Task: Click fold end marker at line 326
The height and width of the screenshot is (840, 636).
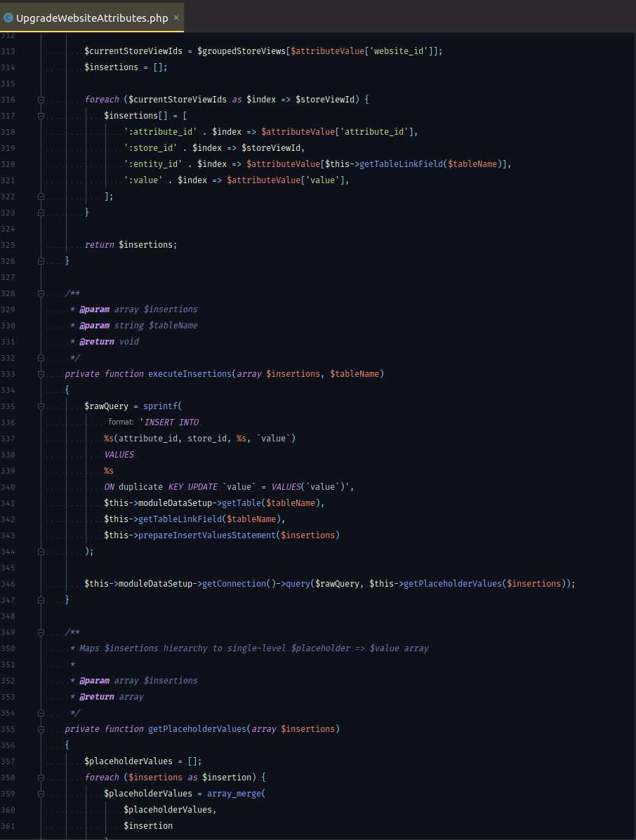Action: [x=41, y=261]
